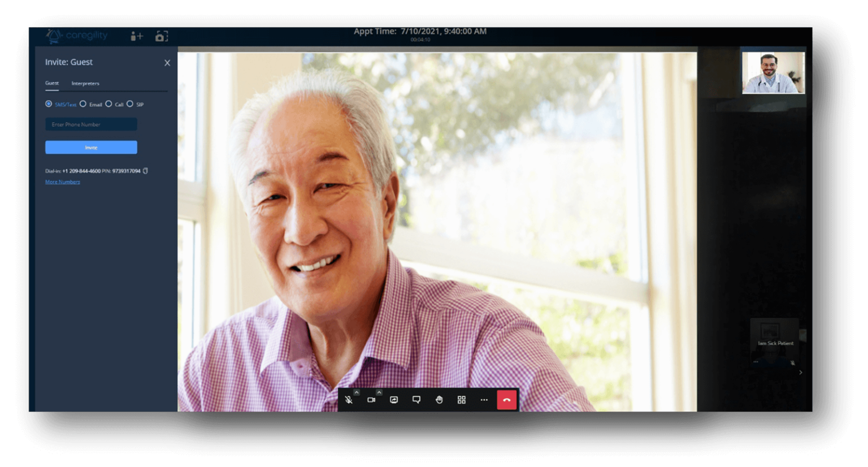Viewport: 868px width, 467px height.
Task: Copy the dial-in PIN with the copy icon
Action: 145,171
